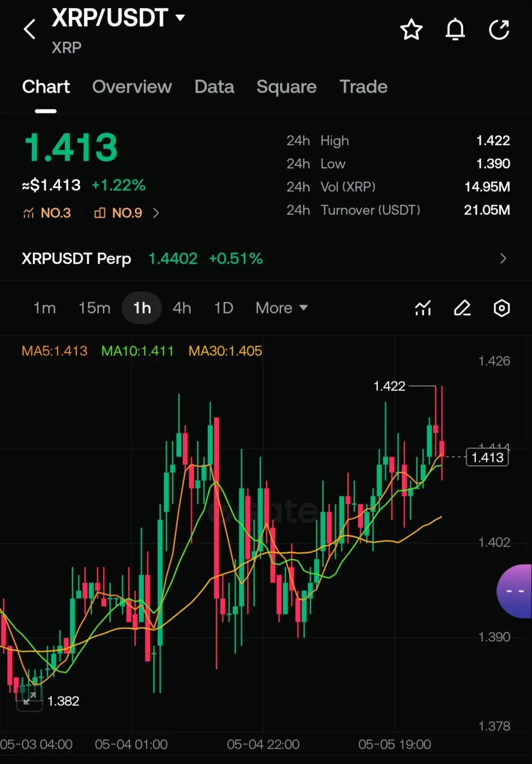Select the 4h timeframe
This screenshot has width=532, height=764.
[x=182, y=308]
